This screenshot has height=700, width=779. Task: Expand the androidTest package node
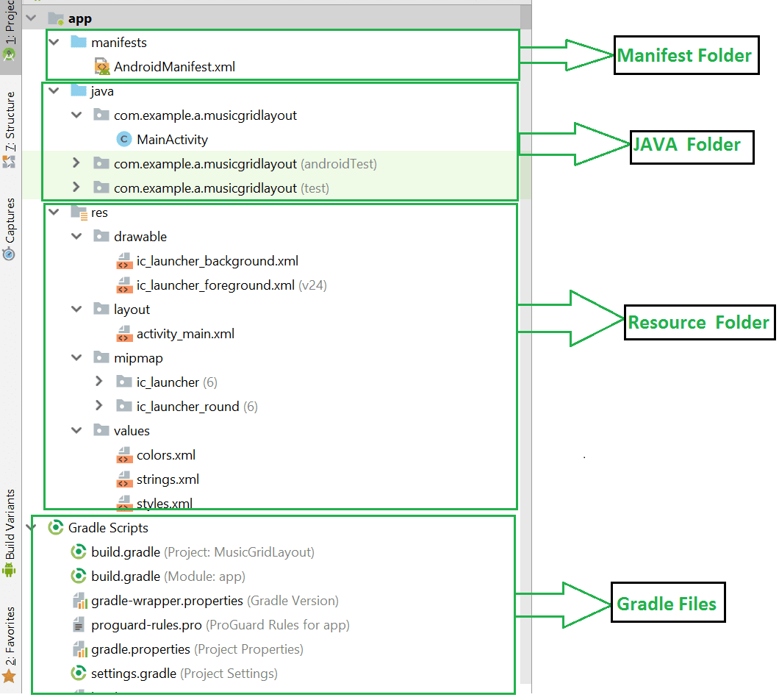coord(76,164)
